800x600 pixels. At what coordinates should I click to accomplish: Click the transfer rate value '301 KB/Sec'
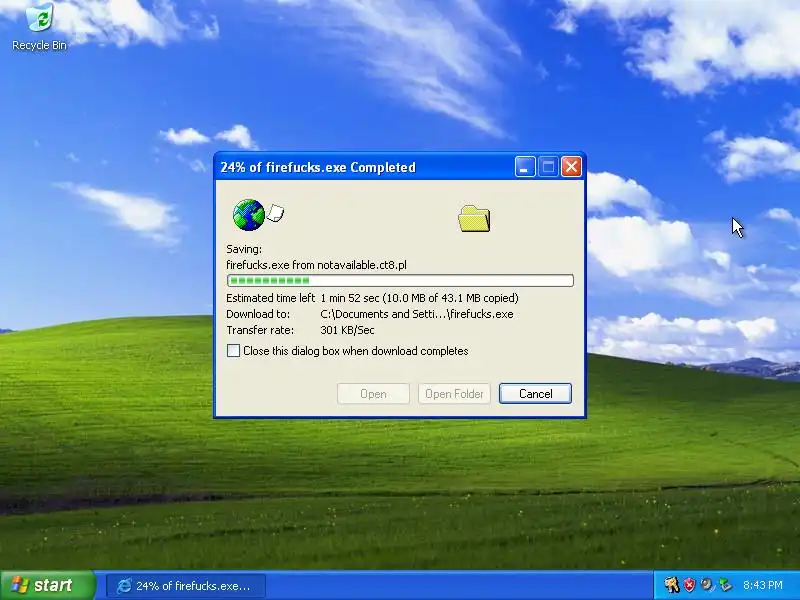point(347,330)
